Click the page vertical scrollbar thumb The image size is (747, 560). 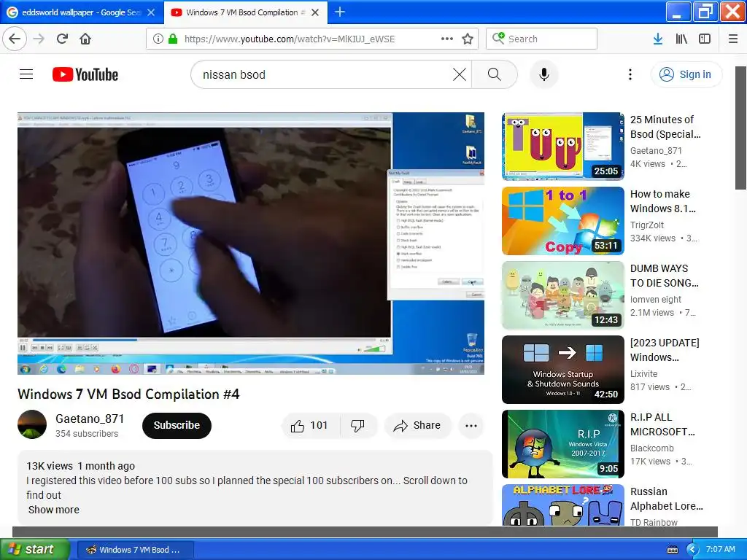coord(741,128)
